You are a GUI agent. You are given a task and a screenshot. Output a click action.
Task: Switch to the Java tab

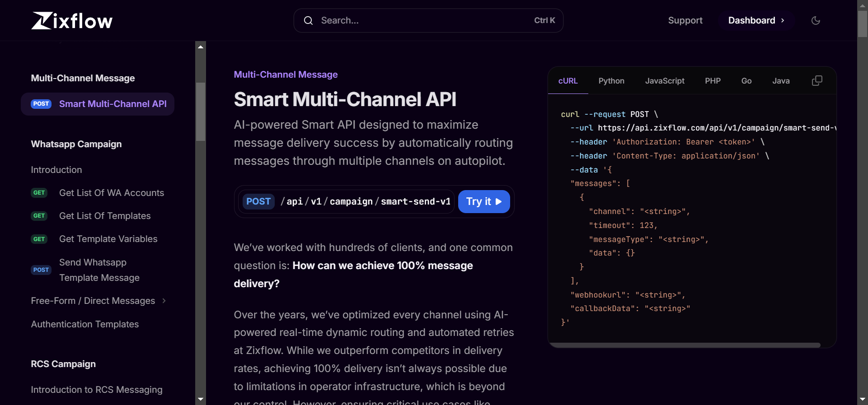point(781,81)
